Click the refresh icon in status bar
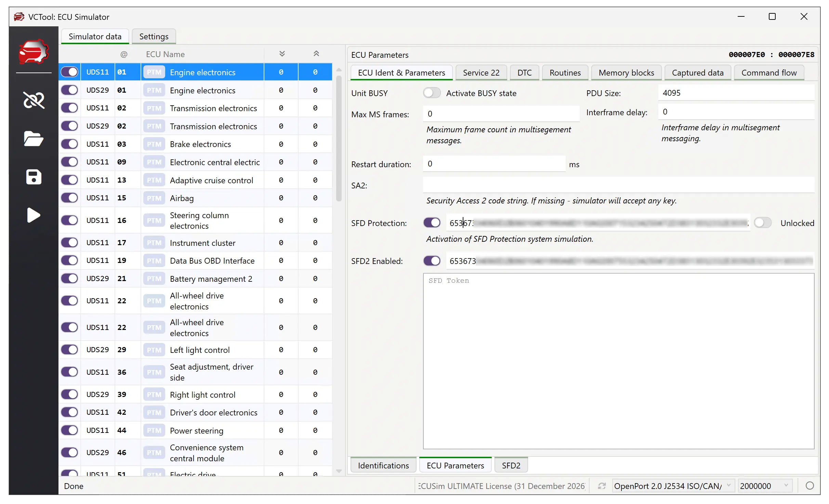Viewport: 829px width, 504px height. [602, 486]
